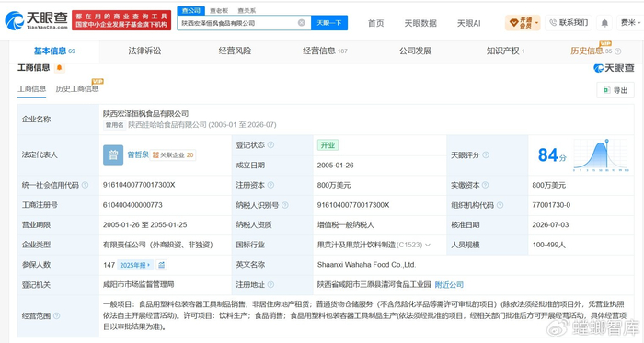Click help icon next to 纳税人识别号

(x=285, y=205)
